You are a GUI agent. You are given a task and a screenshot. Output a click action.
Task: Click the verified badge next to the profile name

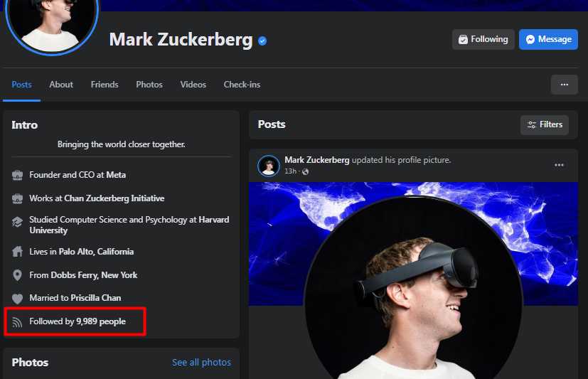click(262, 41)
